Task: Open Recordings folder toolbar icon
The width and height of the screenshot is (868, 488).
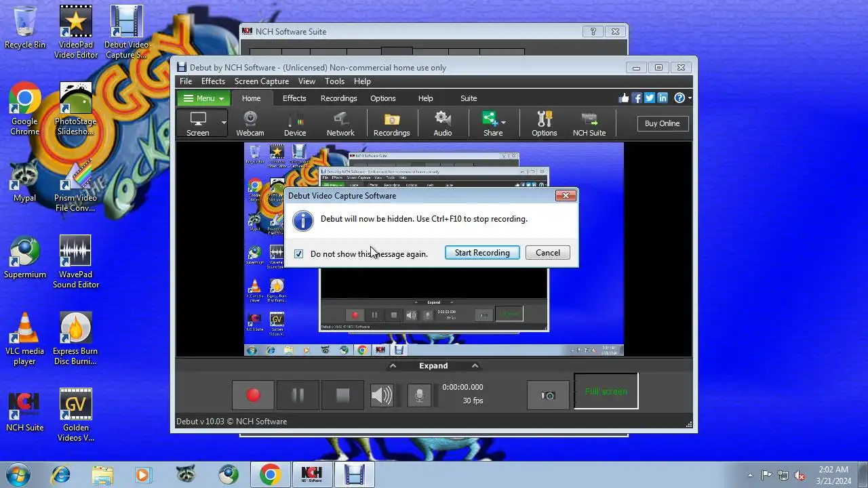Action: (x=392, y=124)
